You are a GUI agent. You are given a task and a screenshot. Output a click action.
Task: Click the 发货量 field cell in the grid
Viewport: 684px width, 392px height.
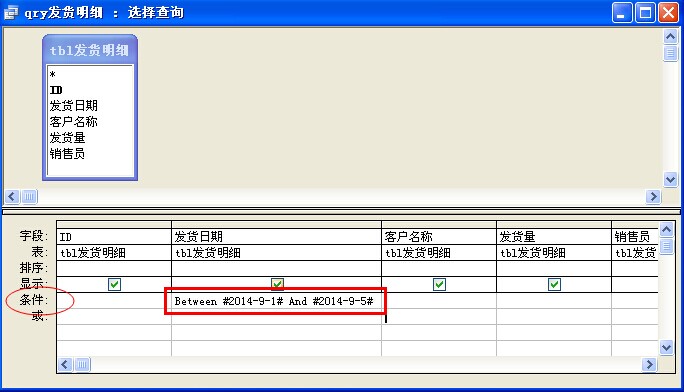click(x=554, y=237)
